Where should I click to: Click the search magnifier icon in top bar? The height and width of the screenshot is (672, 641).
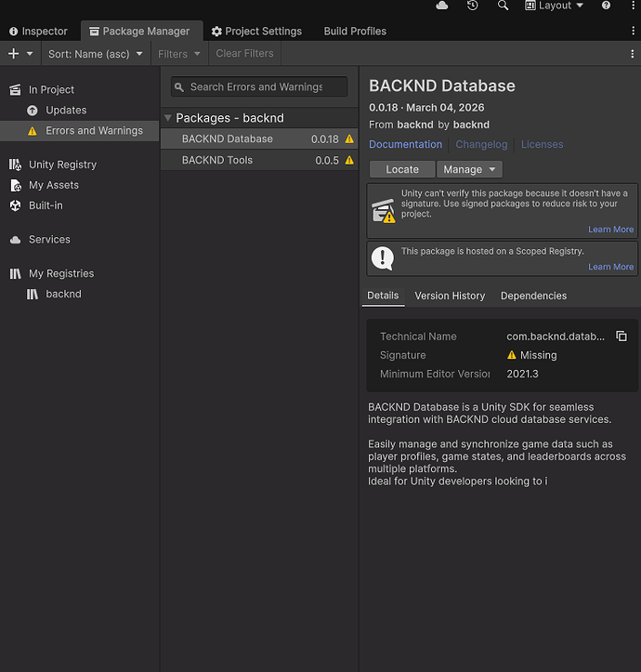(504, 6)
